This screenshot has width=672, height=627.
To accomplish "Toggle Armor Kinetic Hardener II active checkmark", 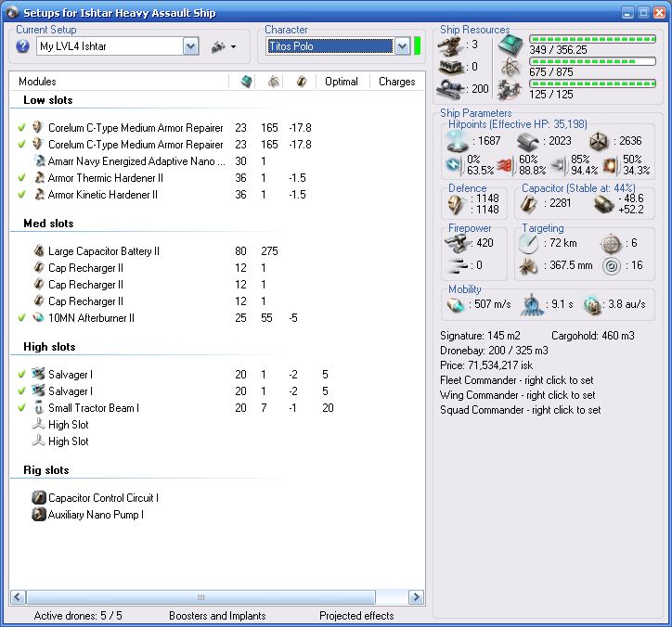I will pyautogui.click(x=21, y=195).
